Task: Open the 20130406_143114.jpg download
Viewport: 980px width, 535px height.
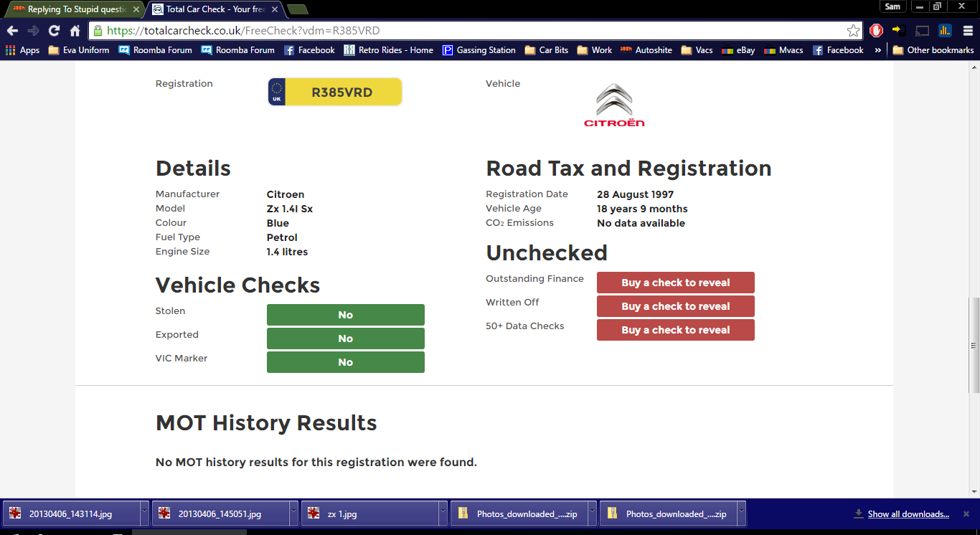Action: (x=71, y=513)
